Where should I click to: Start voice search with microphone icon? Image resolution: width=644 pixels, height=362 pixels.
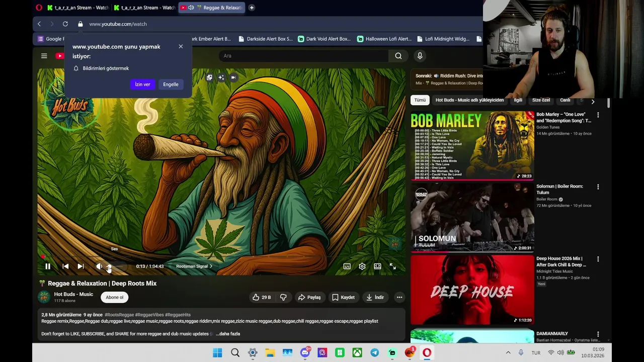pyautogui.click(x=420, y=56)
